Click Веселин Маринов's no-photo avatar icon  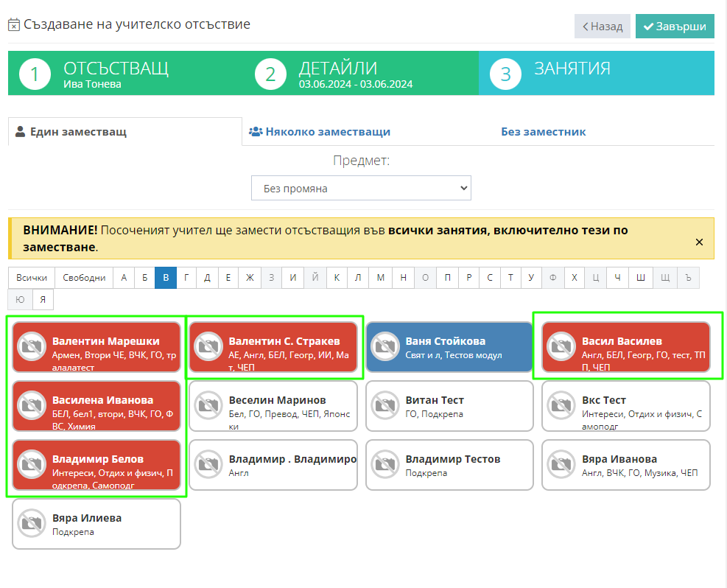(208, 406)
